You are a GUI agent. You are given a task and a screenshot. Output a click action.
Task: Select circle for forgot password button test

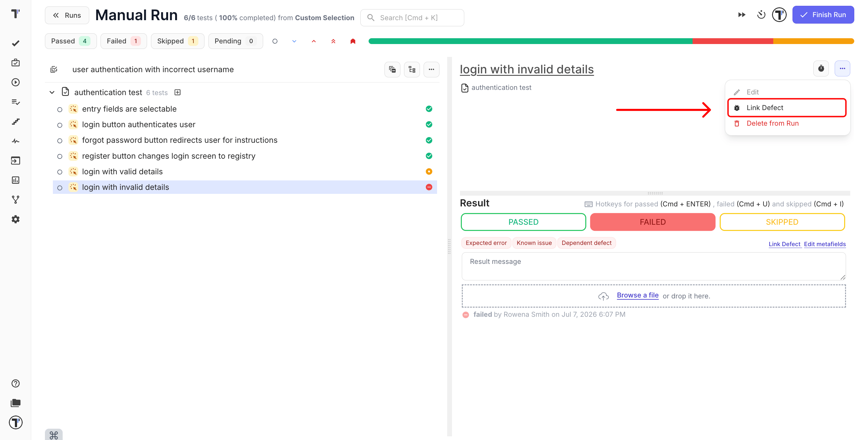60,141
